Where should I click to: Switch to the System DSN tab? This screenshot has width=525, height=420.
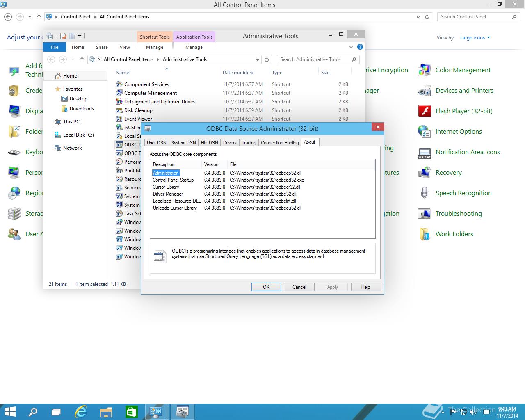(183, 143)
